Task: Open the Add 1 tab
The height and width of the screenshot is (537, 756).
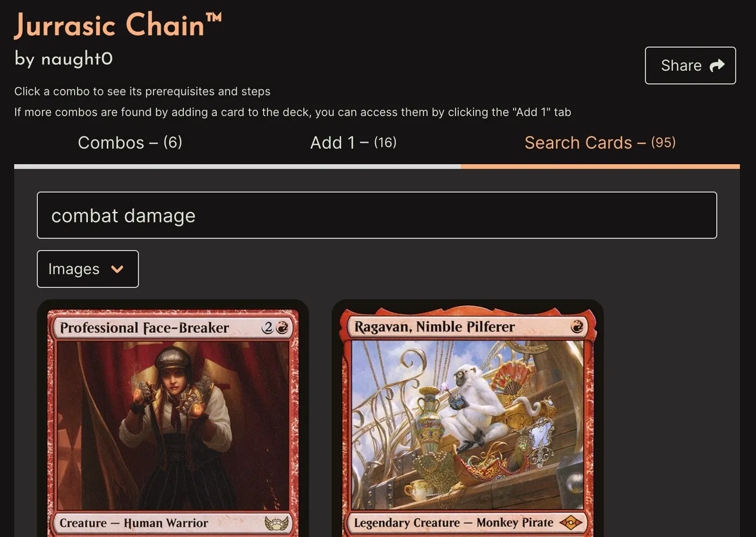Action: tap(353, 143)
